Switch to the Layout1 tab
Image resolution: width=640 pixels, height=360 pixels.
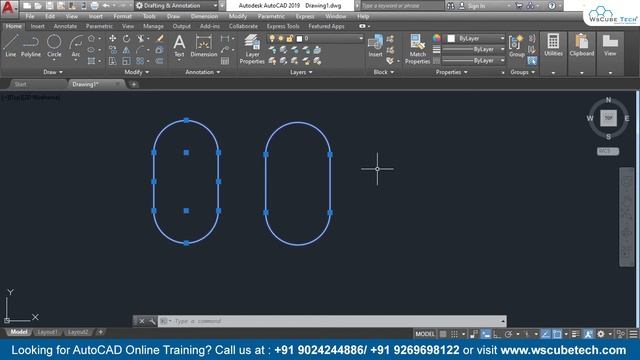pyautogui.click(x=47, y=332)
